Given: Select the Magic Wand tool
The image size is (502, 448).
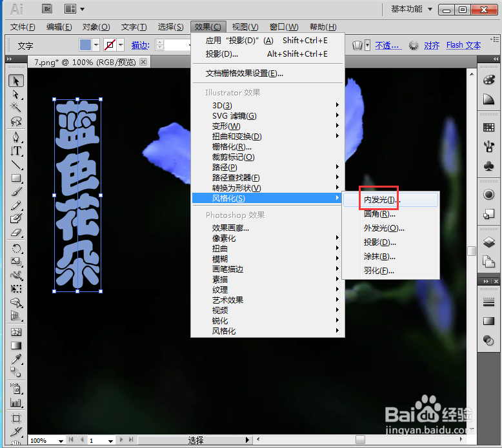Looking at the screenshot, I should coord(15,107).
